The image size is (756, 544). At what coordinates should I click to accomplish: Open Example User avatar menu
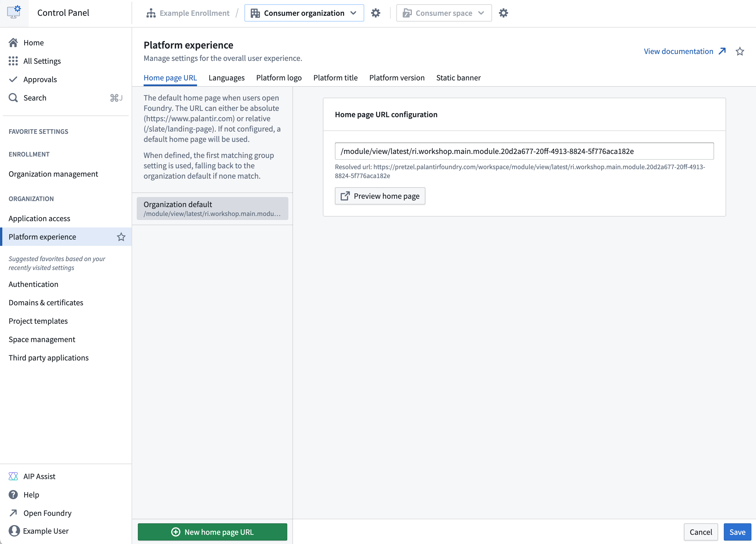coord(14,531)
